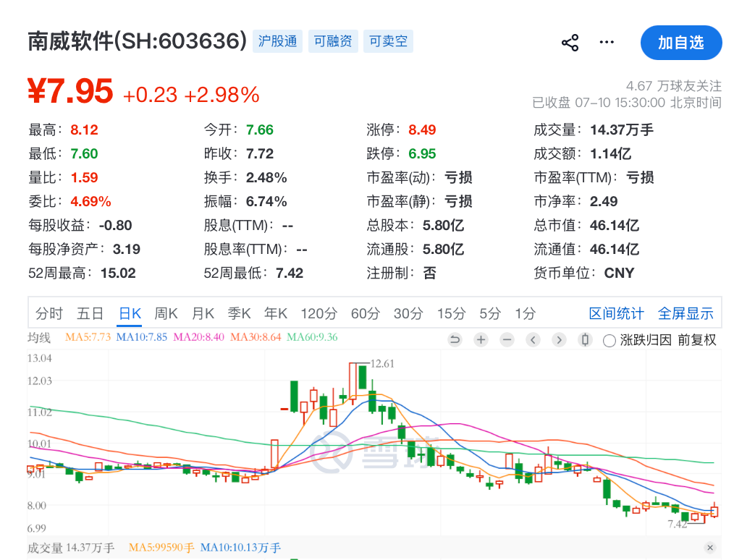Click the 成交量 value 14.37万手
The height and width of the screenshot is (560, 734).
[622, 130]
